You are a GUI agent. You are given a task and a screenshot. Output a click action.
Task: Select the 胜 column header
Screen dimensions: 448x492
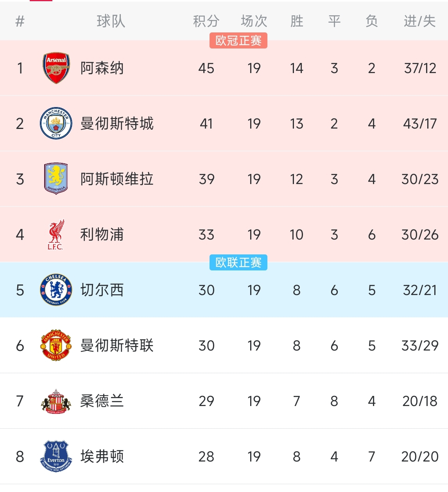pos(297,21)
